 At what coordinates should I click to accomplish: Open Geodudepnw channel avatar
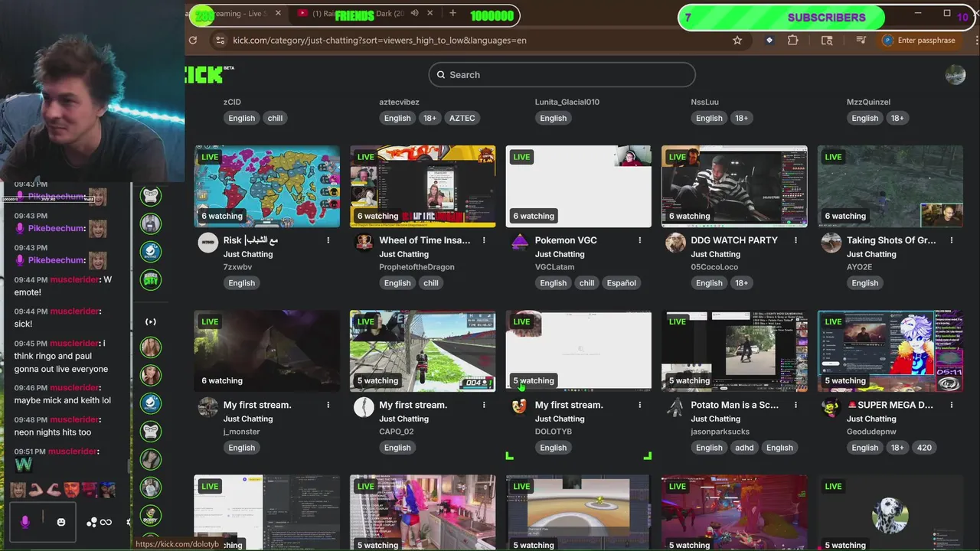pos(831,407)
